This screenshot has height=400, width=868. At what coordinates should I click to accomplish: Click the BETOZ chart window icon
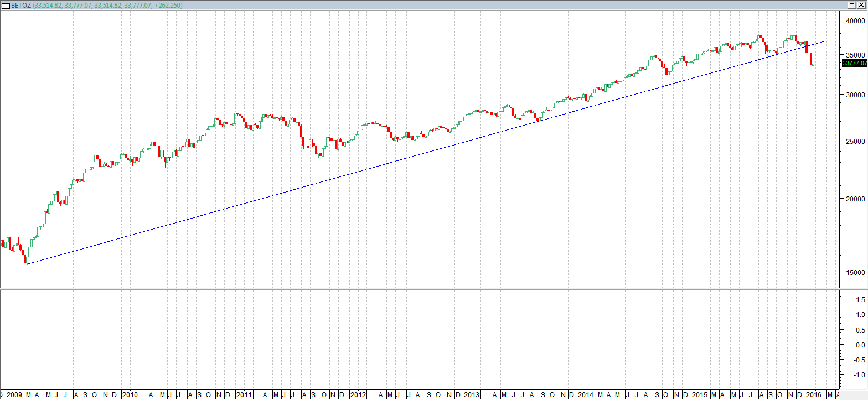6,5
